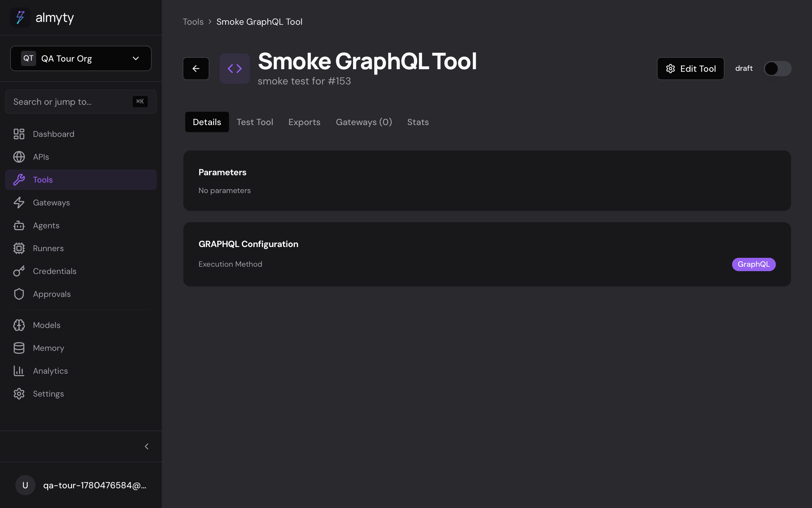Click the Memory database icon
The width and height of the screenshot is (812, 508).
(19, 348)
